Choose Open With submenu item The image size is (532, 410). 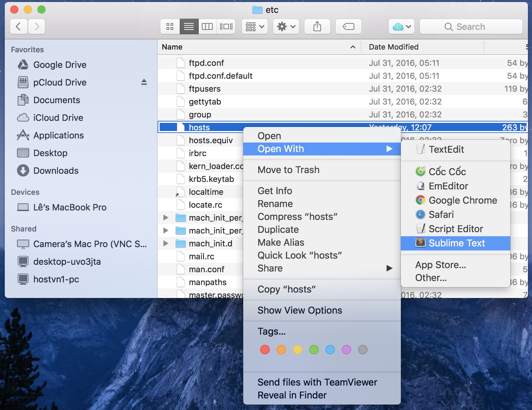[322, 149]
